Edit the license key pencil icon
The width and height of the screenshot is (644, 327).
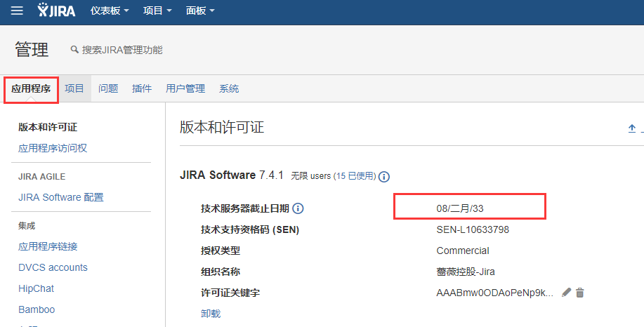click(x=566, y=293)
